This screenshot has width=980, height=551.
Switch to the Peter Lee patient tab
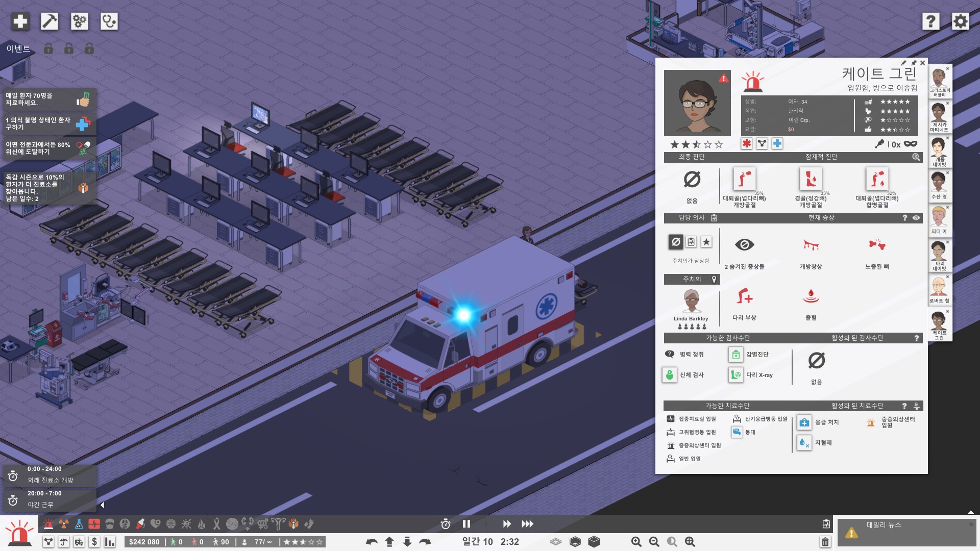[939, 221]
